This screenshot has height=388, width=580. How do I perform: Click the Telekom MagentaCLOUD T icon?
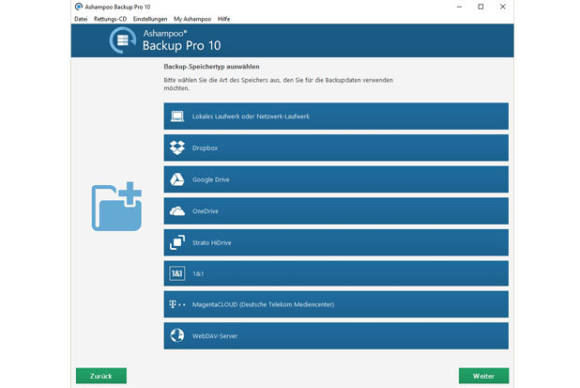[177, 304]
